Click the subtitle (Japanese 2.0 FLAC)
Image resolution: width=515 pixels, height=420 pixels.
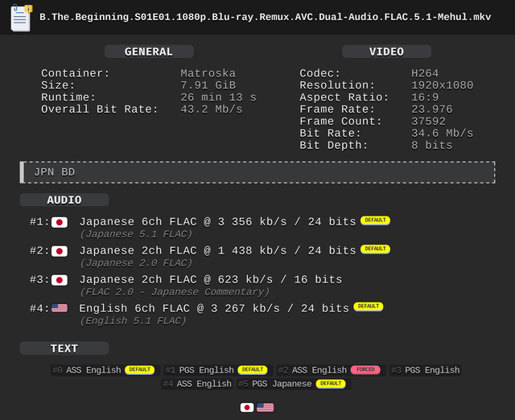coord(136,263)
